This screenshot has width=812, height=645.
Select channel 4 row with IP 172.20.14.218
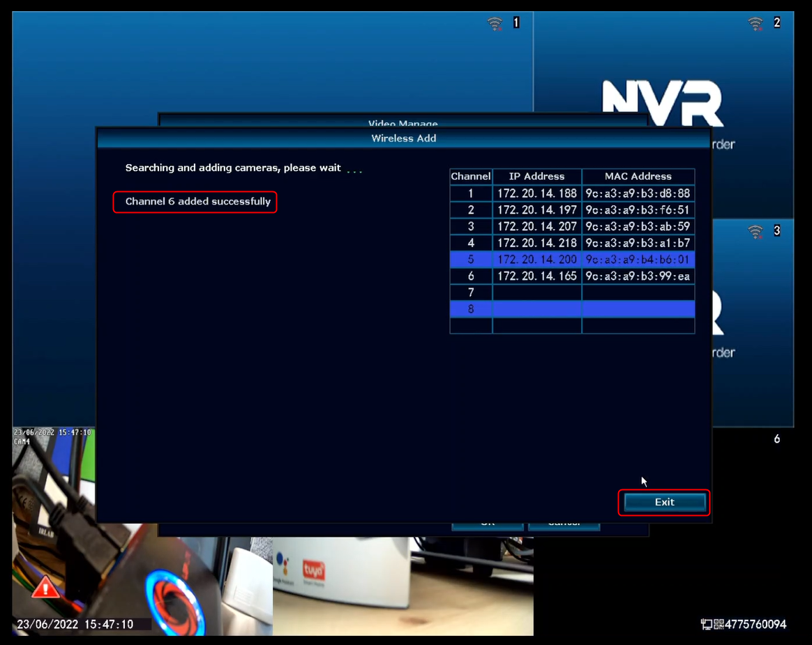(572, 243)
